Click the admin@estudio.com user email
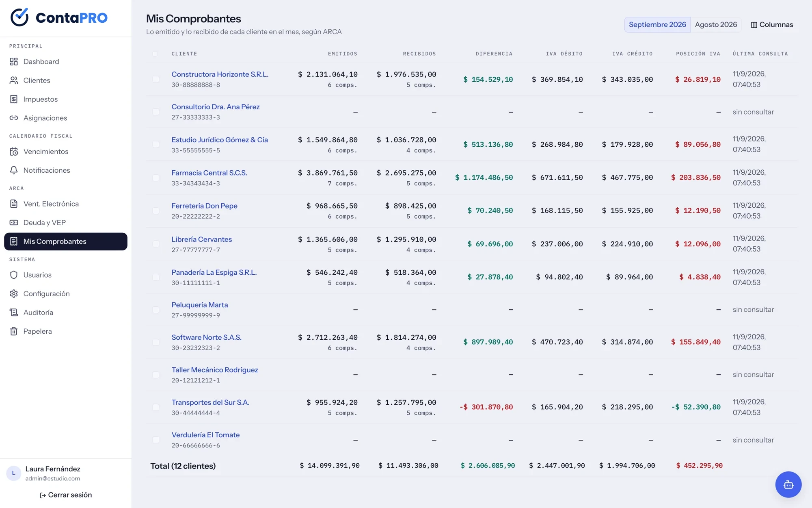Viewport: 812px width, 508px height. pyautogui.click(x=53, y=479)
